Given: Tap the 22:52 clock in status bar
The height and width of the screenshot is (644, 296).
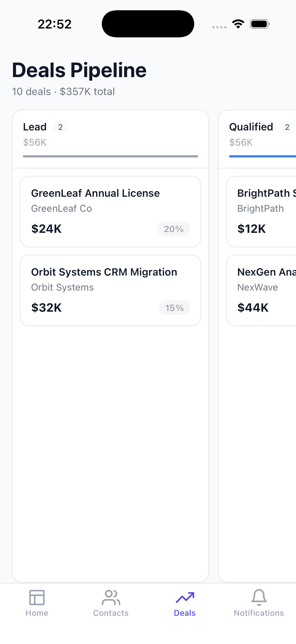Looking at the screenshot, I should click(55, 24).
